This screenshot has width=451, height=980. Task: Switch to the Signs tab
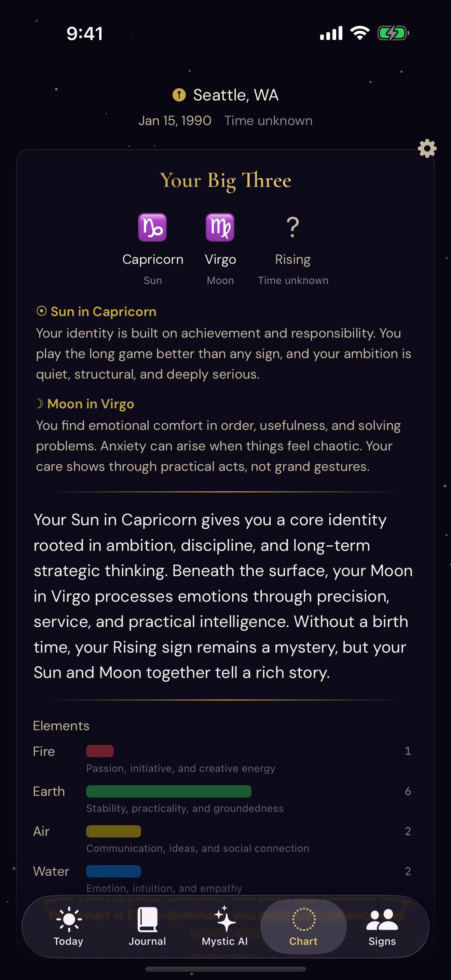click(382, 928)
